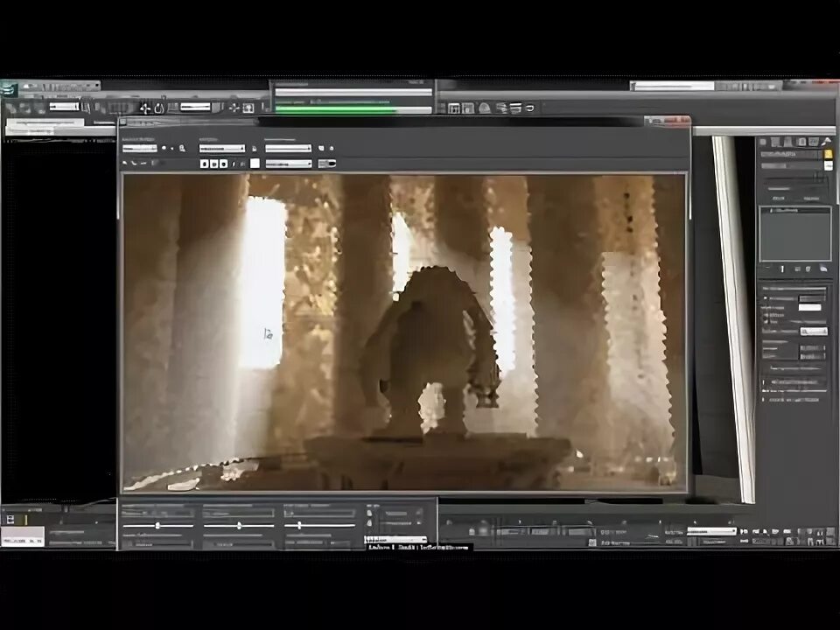Open the Material Editor sphere icon
The image size is (840, 630).
point(484,108)
